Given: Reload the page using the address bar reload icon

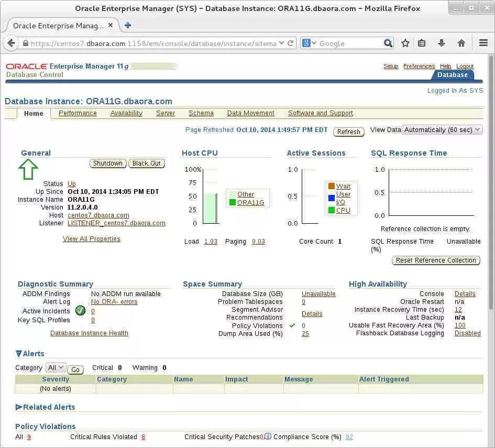Looking at the screenshot, I should [291, 43].
